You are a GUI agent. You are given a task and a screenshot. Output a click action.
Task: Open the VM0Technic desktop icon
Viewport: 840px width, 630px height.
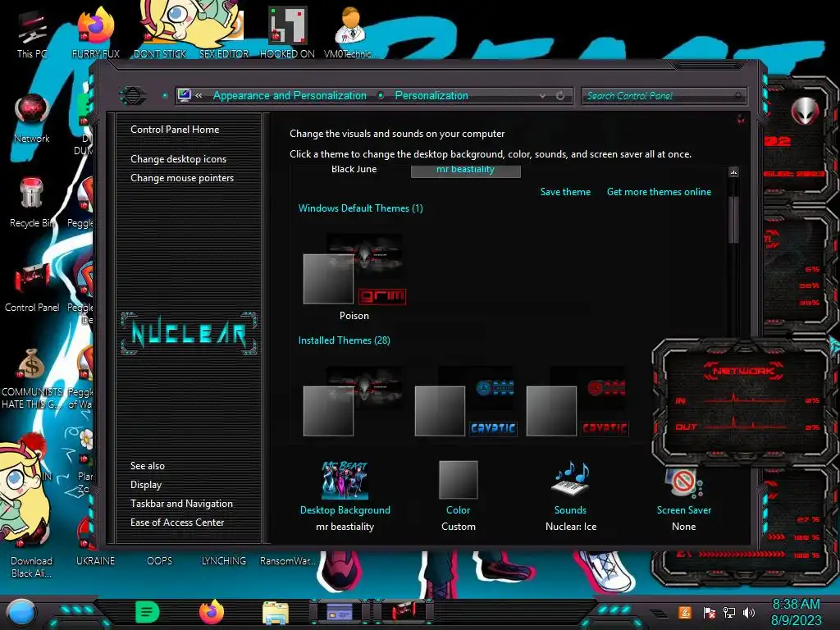coord(351,33)
